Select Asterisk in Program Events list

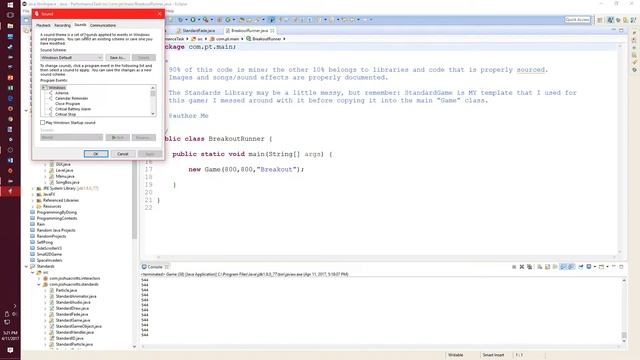tap(62, 93)
